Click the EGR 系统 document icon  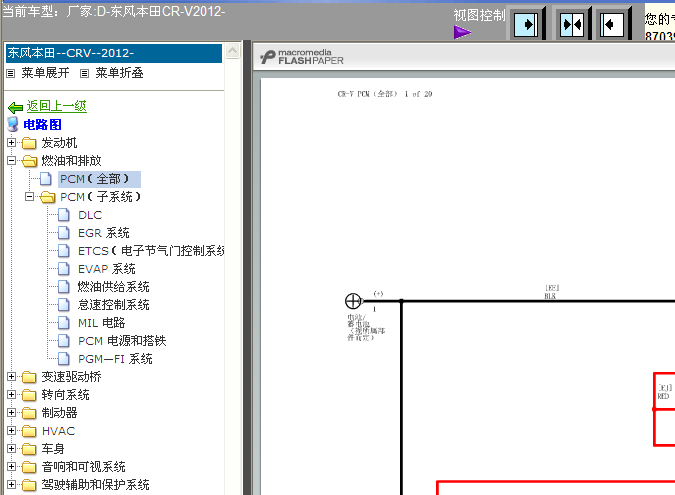pos(64,233)
